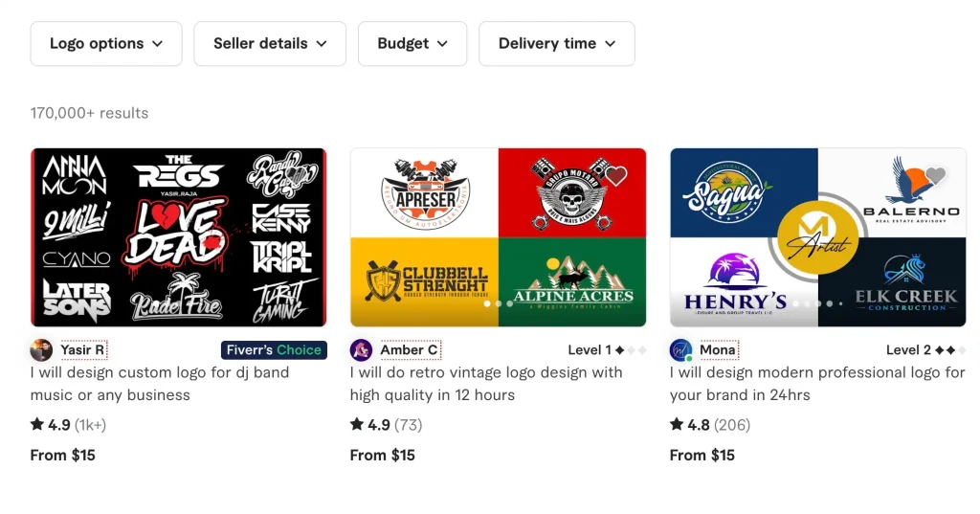Viewport: 980px width, 514px height.
Task: Click the star rating icon for Yasir R's gig
Action: point(37,424)
